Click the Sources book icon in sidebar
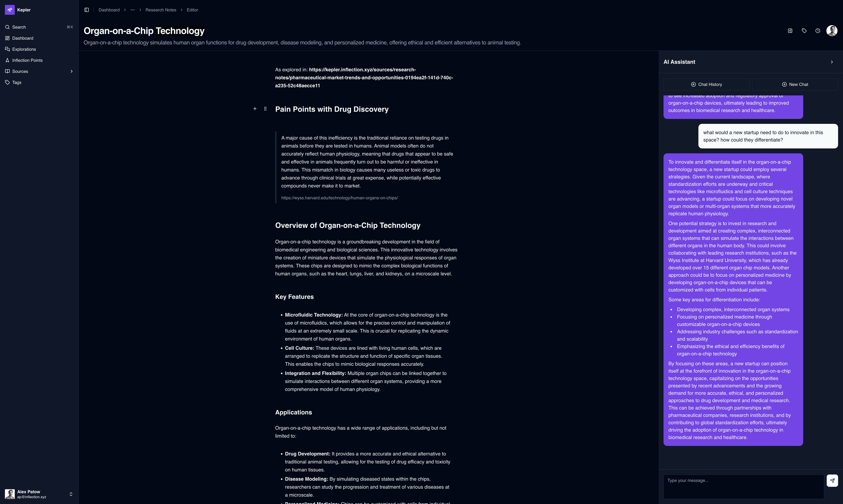The image size is (843, 504). [x=8, y=71]
